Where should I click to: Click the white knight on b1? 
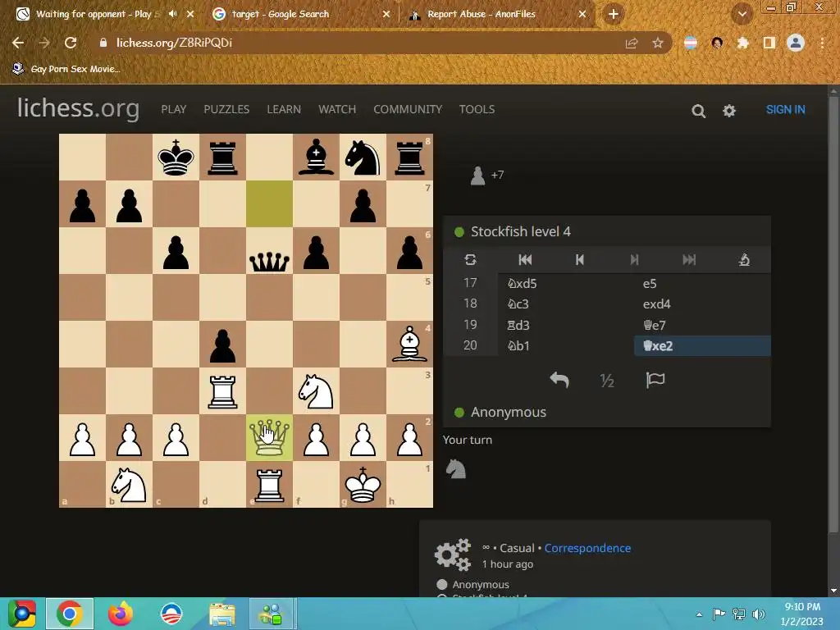[x=129, y=484]
